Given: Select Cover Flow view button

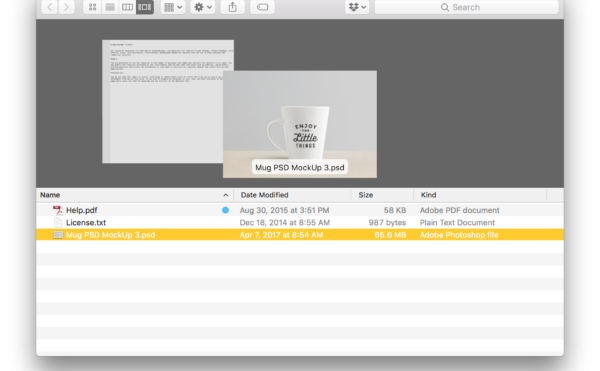Looking at the screenshot, I should (145, 7).
